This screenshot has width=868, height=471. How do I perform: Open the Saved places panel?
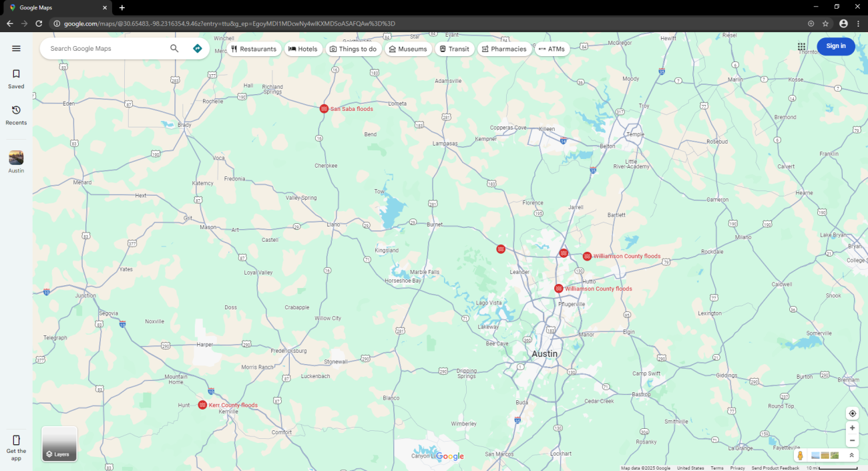click(x=16, y=79)
